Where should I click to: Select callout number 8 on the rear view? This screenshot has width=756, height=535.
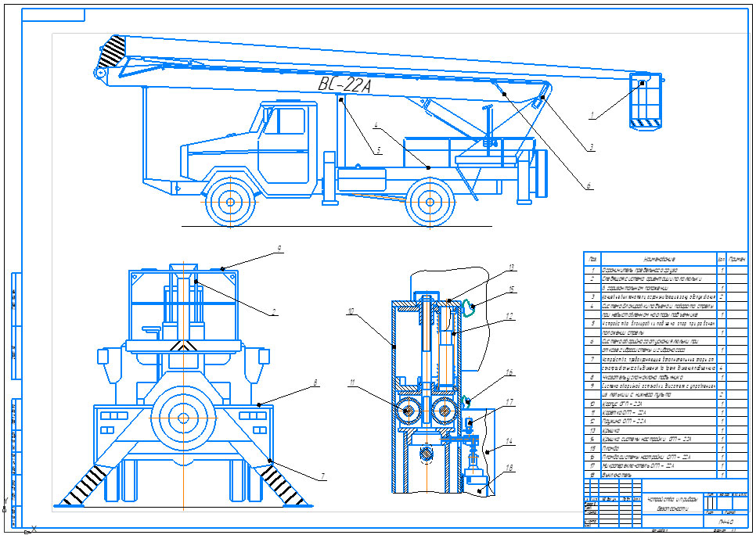(x=315, y=382)
